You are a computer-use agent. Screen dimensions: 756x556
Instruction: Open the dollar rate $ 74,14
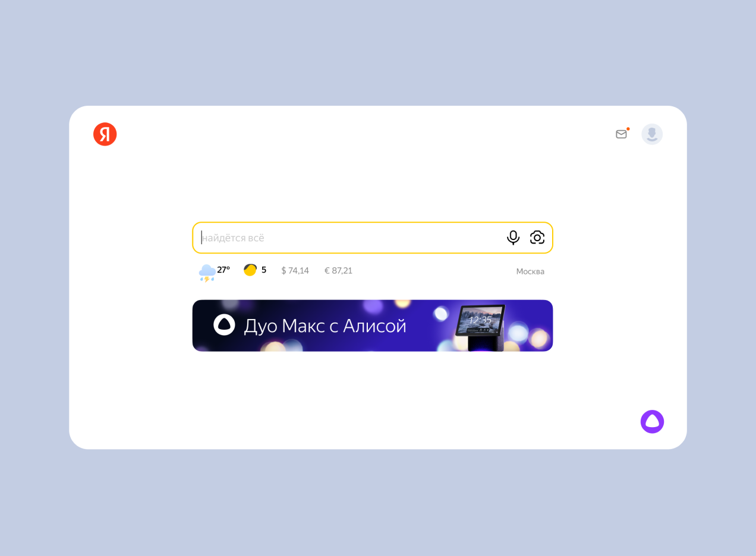point(295,271)
